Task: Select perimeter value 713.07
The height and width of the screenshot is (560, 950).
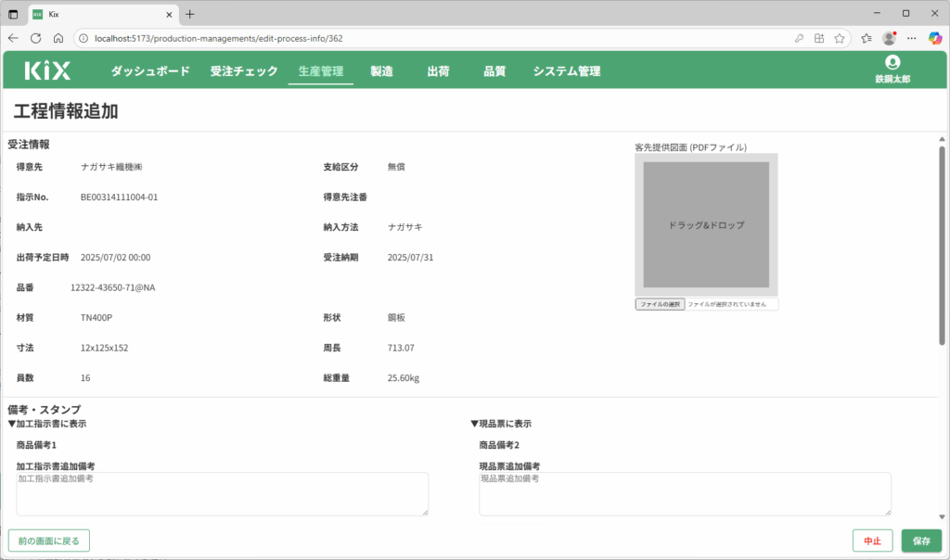Action: [401, 348]
